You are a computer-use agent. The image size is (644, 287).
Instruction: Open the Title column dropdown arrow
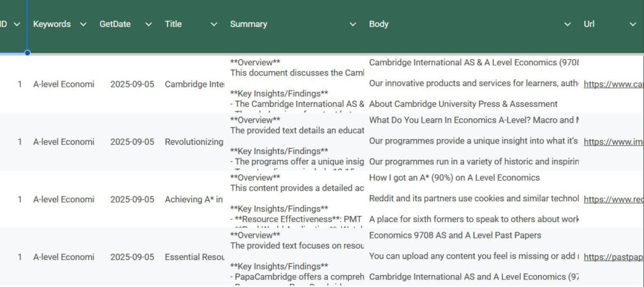pos(214,24)
